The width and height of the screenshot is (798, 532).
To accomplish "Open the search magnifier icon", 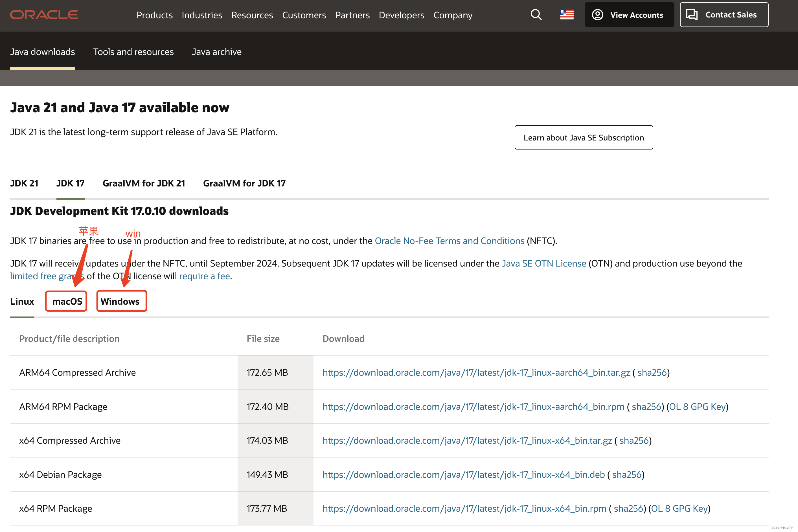I will (536, 15).
